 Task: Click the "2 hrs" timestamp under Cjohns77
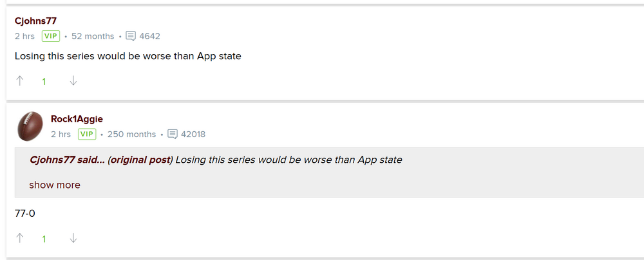24,36
